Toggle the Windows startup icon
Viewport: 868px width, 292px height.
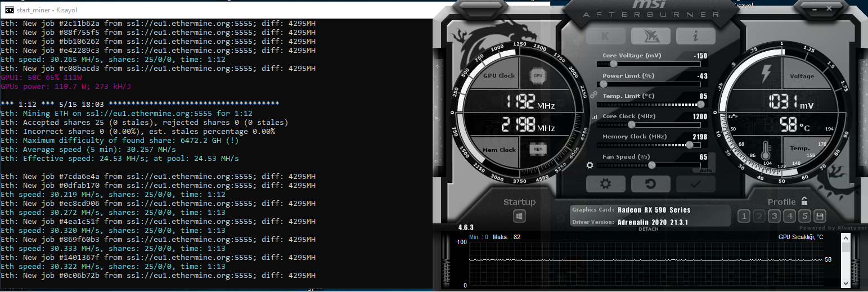pos(519,216)
